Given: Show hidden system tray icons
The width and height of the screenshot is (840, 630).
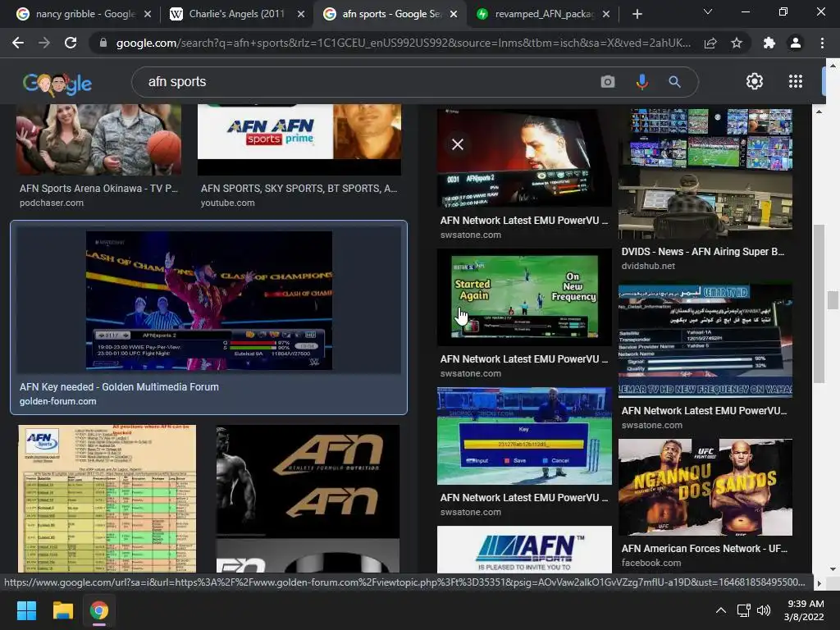Looking at the screenshot, I should [721, 610].
